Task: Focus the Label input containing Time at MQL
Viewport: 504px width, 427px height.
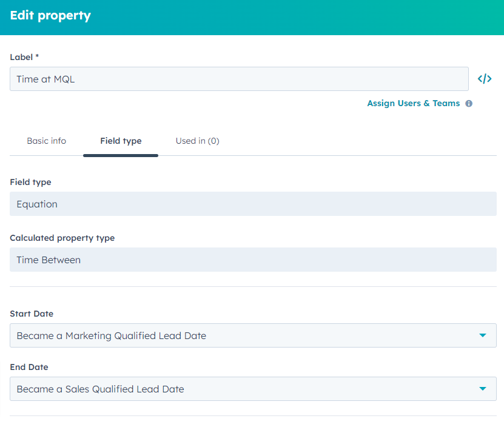Action: pyautogui.click(x=239, y=79)
